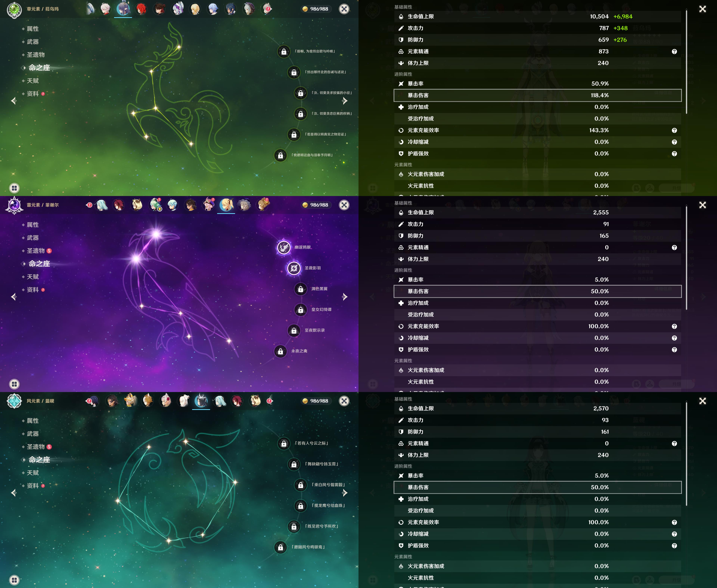Open grid menu icon below 蓝砚's constellation
Image resolution: width=717 pixels, height=588 pixels.
(14, 580)
